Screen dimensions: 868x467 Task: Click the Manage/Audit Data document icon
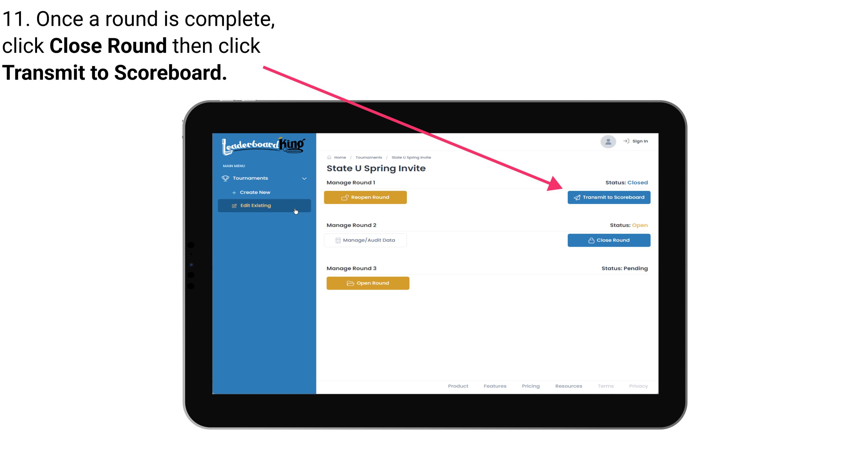coord(337,240)
